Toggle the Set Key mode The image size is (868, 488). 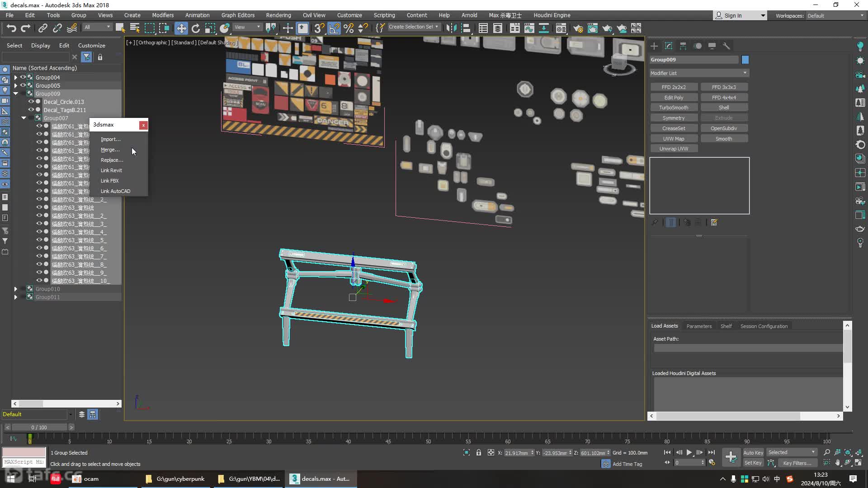point(753,463)
